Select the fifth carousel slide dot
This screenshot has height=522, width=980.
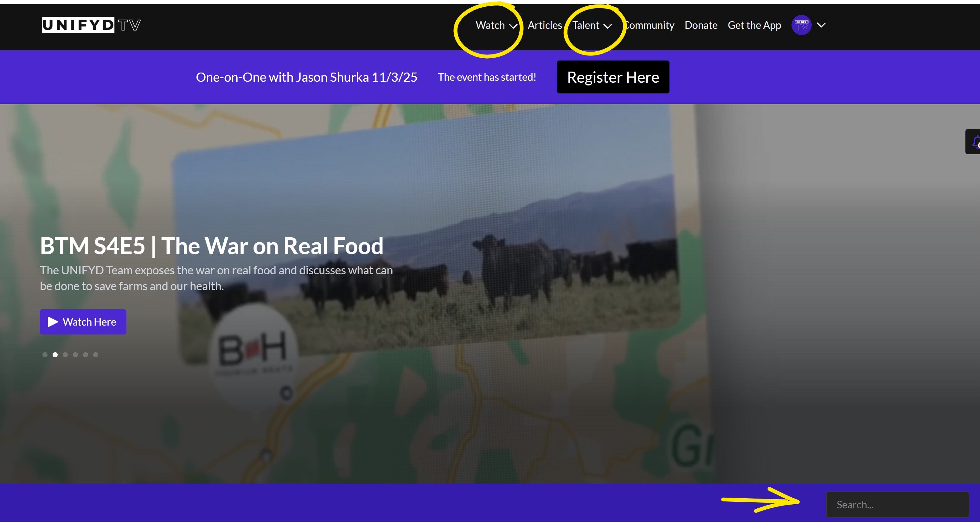pyautogui.click(x=86, y=355)
